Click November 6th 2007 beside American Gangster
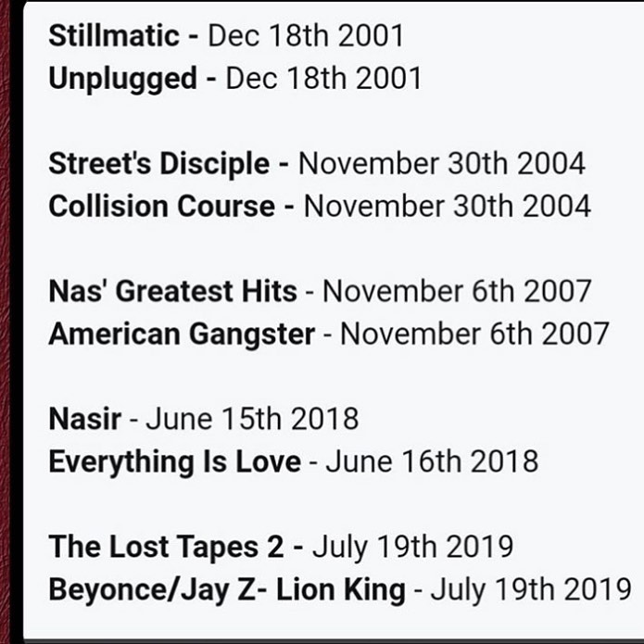Viewport: 644px width, 644px height. [474, 334]
